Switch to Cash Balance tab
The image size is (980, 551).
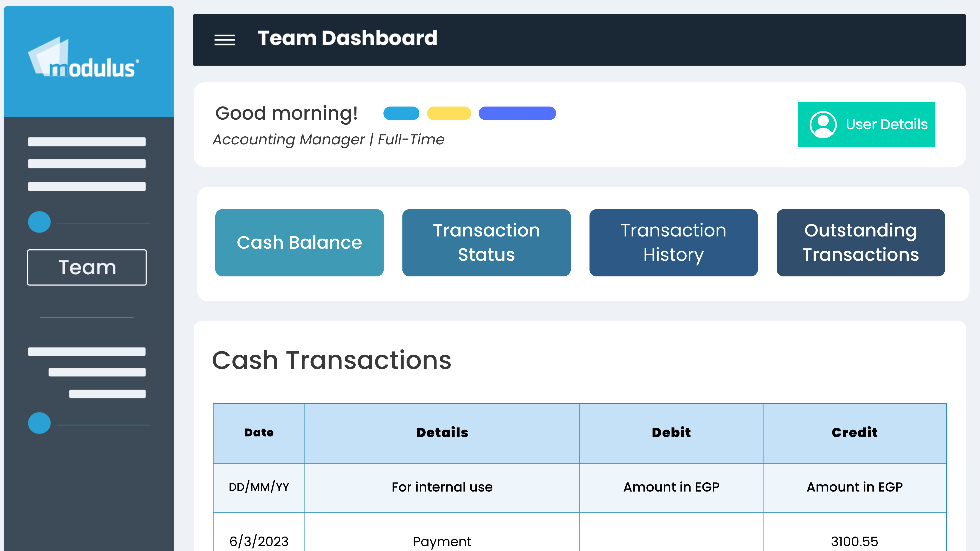coord(299,243)
